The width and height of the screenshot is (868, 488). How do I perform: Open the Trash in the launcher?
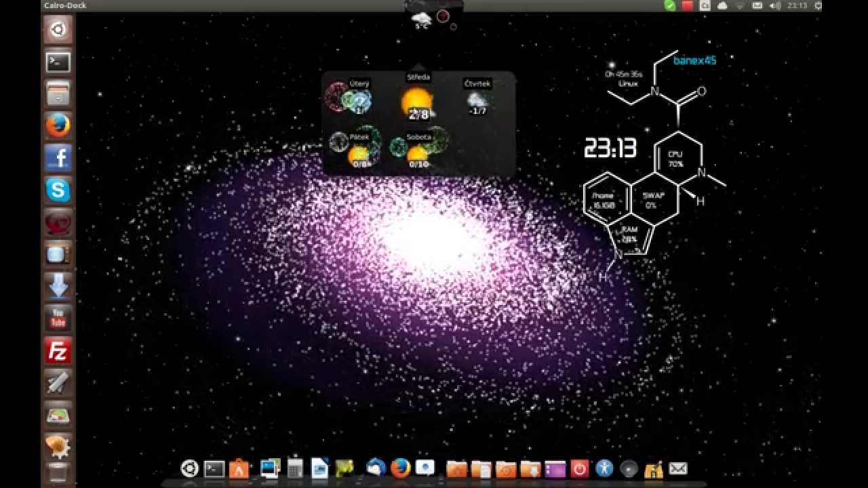coord(58,473)
